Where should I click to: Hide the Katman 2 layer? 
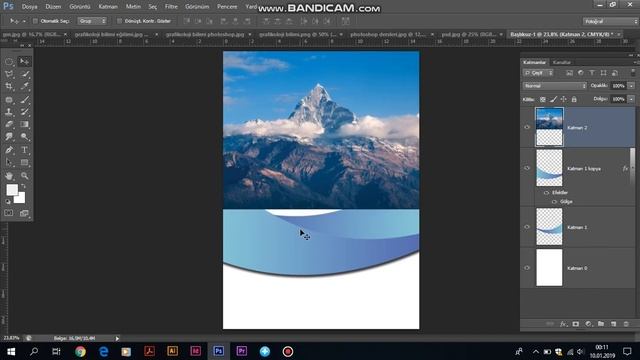[527, 127]
